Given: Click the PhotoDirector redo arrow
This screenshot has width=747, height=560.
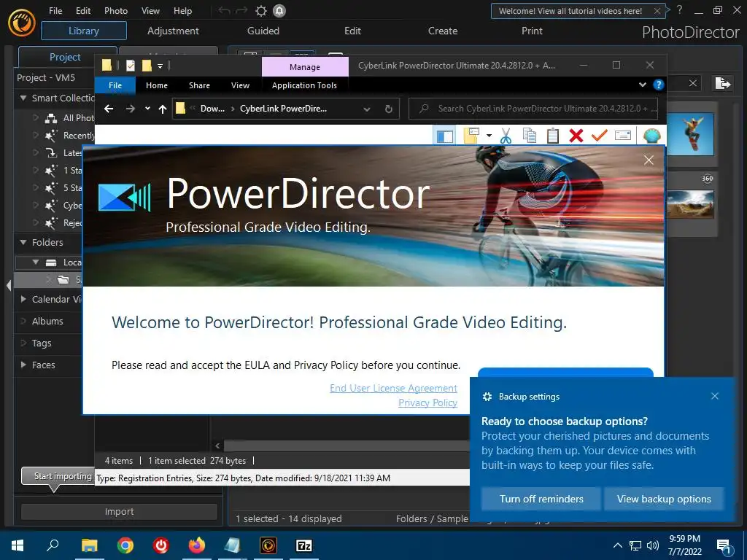Looking at the screenshot, I should click(242, 10).
